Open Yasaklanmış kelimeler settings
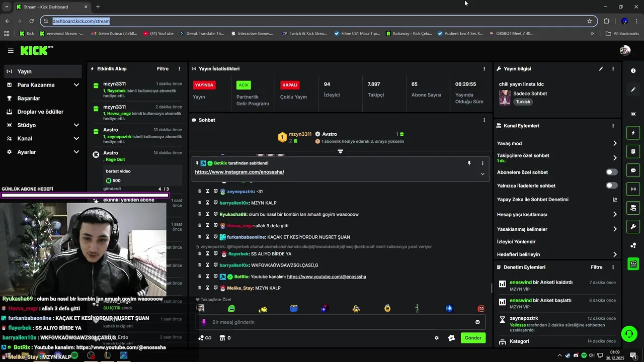644x362 pixels. (x=557, y=229)
